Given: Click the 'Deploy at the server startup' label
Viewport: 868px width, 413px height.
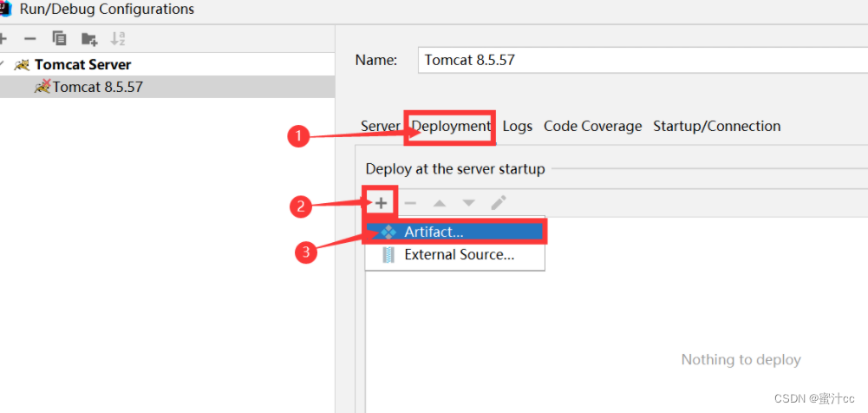Looking at the screenshot, I should click(455, 169).
